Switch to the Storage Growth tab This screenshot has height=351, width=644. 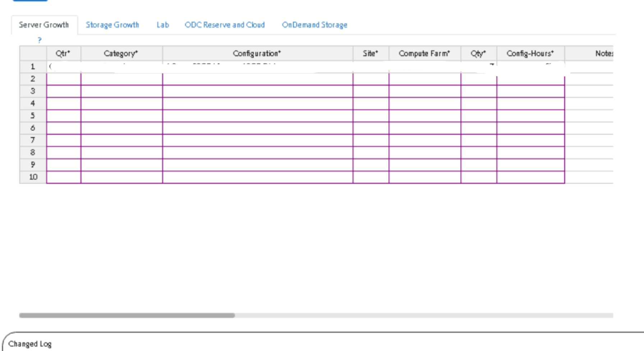tap(112, 25)
